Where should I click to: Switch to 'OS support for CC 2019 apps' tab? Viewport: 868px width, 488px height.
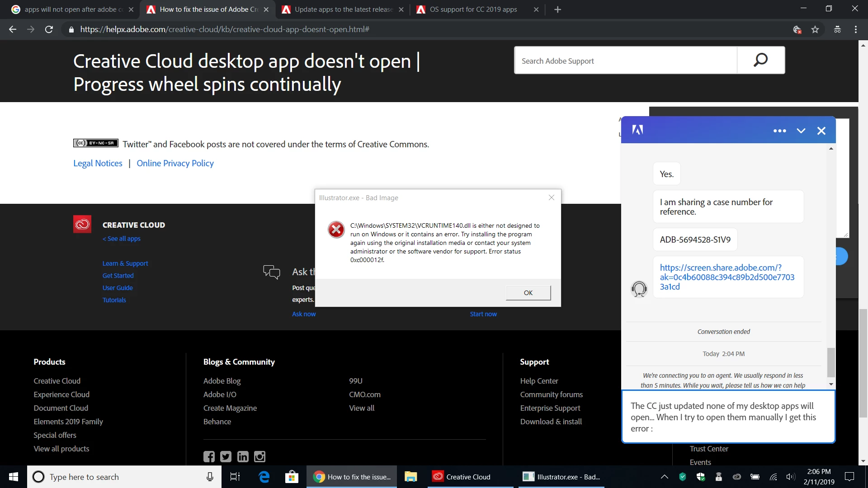pyautogui.click(x=473, y=9)
